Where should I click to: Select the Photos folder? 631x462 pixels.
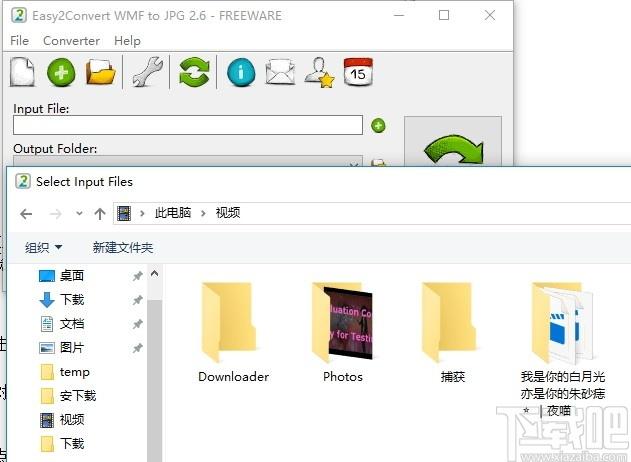[343, 332]
